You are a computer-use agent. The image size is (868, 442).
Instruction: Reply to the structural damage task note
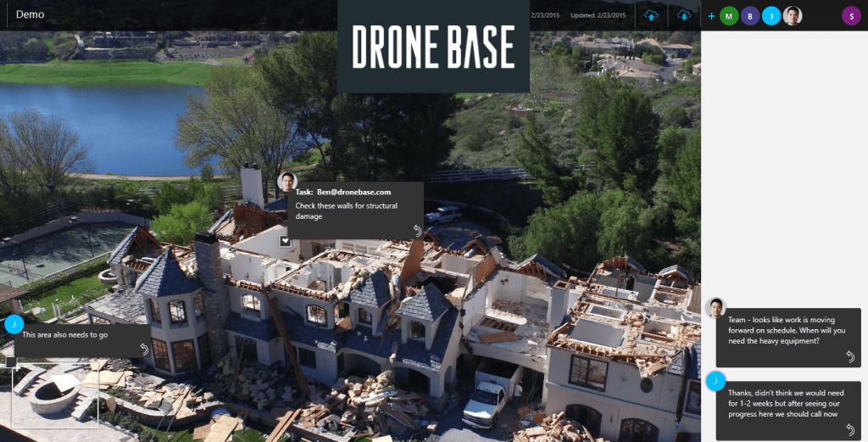(417, 231)
